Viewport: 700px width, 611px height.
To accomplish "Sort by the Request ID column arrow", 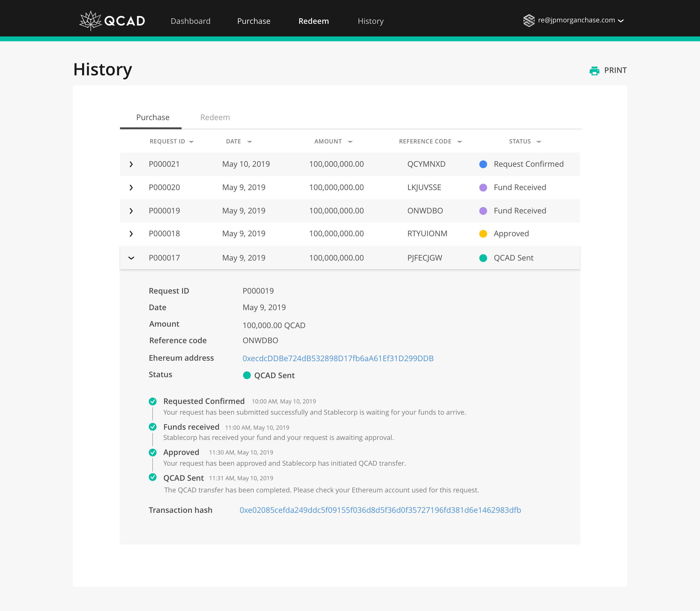I will 191,142.
